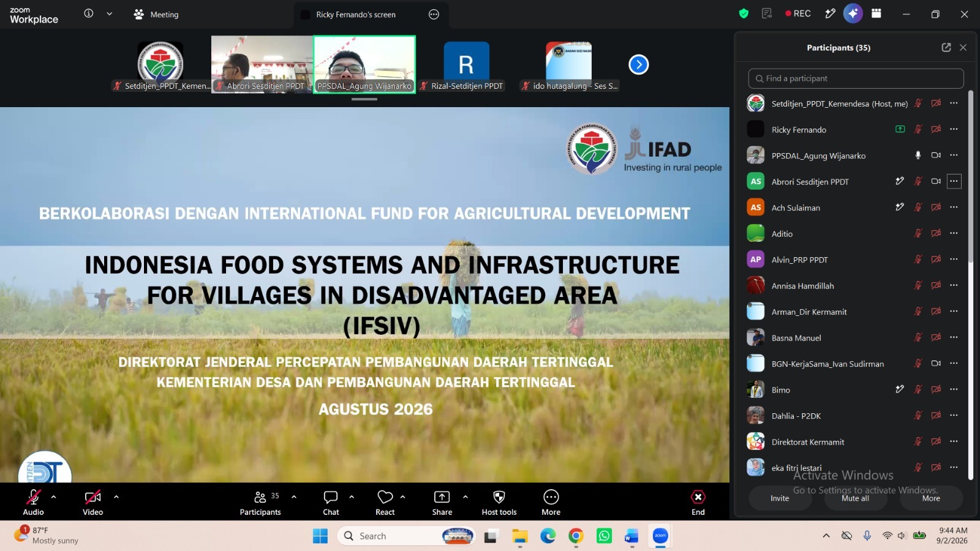
Task: Close the Participants panel
Action: pos(963,47)
